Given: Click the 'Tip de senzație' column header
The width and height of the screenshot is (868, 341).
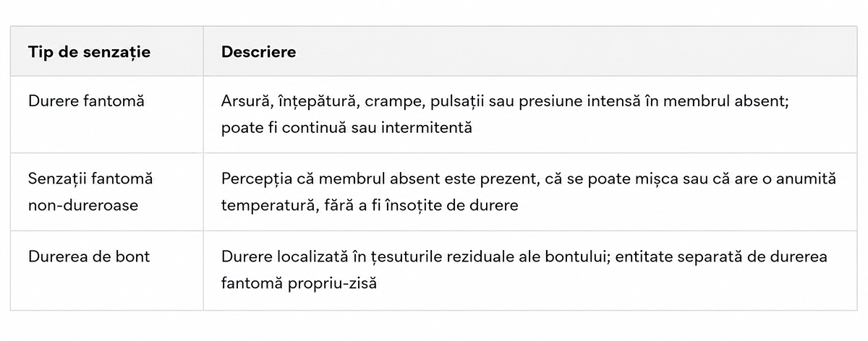Looking at the screenshot, I should pos(90,53).
